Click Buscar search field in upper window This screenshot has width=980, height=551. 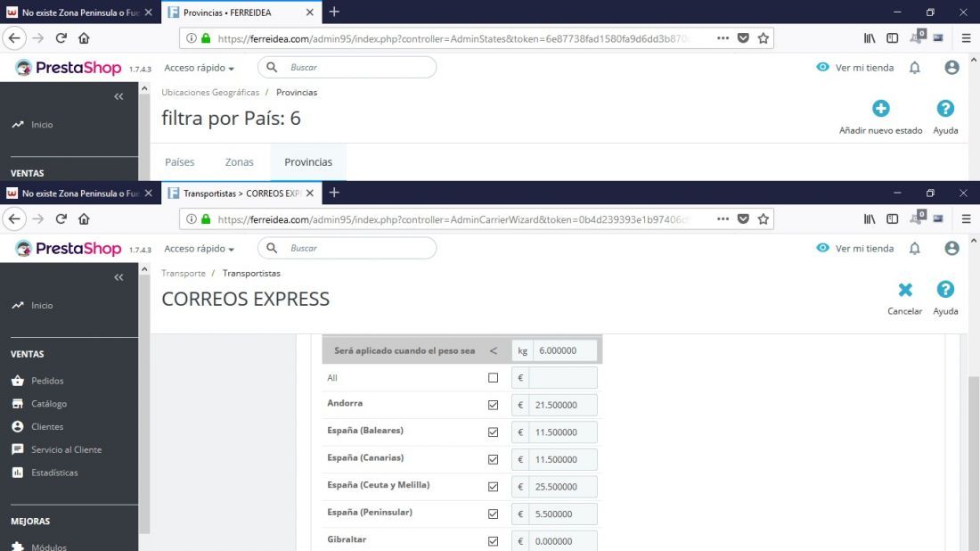(x=347, y=68)
